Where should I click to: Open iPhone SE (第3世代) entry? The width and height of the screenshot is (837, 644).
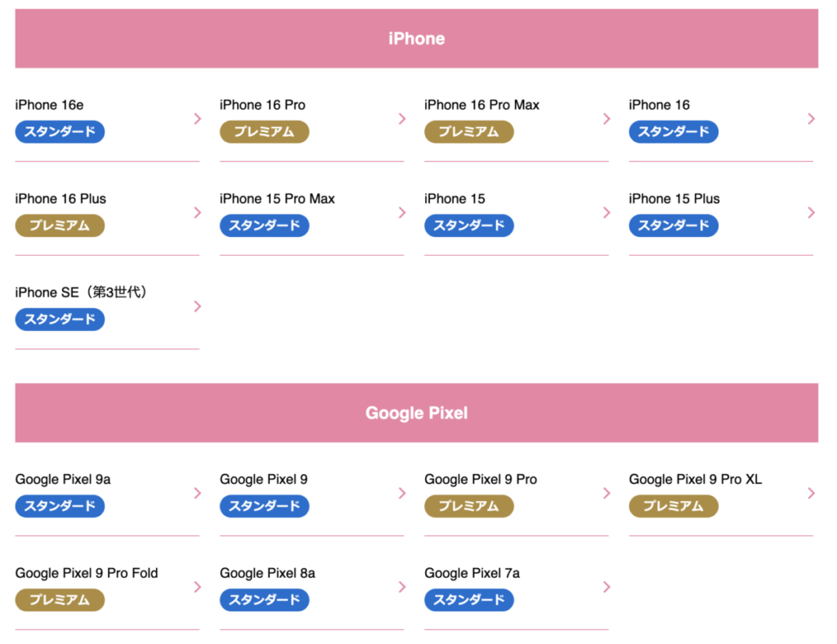click(x=81, y=292)
